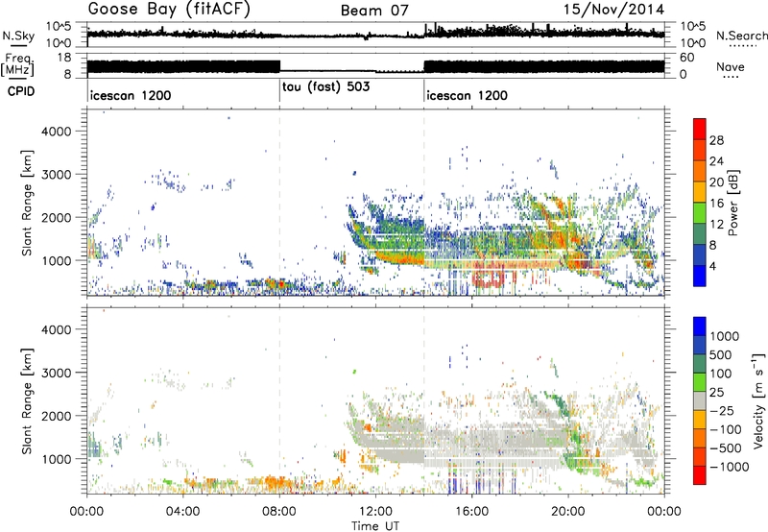Click the '18' tick on frequency axis

pyautogui.click(x=64, y=58)
